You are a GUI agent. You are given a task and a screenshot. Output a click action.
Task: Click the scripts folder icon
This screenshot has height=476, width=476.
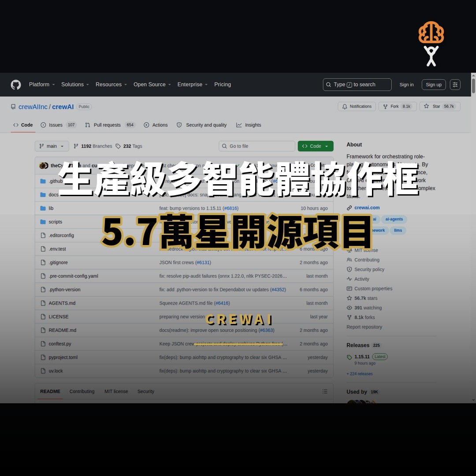click(x=43, y=222)
